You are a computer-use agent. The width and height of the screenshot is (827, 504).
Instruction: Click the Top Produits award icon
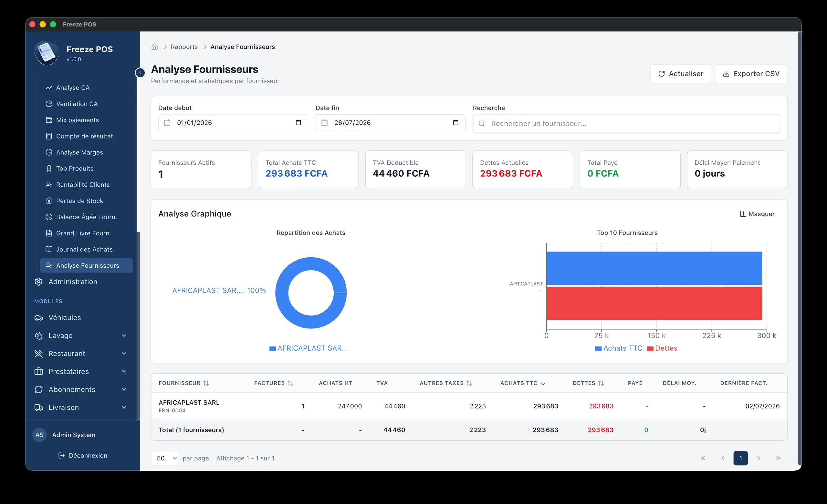49,169
